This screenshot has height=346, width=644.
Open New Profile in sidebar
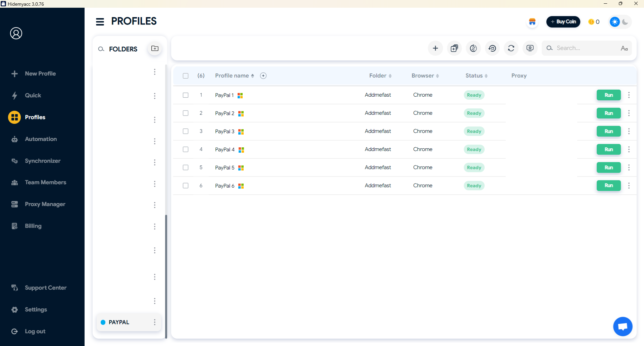(34, 73)
